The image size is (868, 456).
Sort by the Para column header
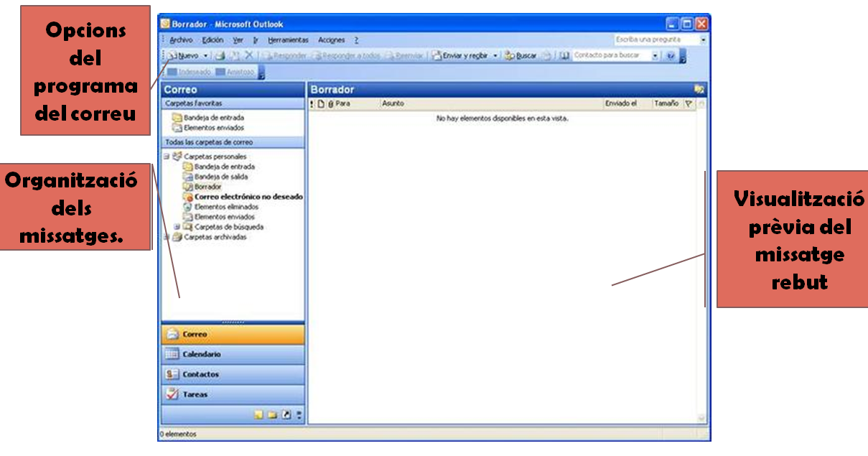(x=357, y=104)
